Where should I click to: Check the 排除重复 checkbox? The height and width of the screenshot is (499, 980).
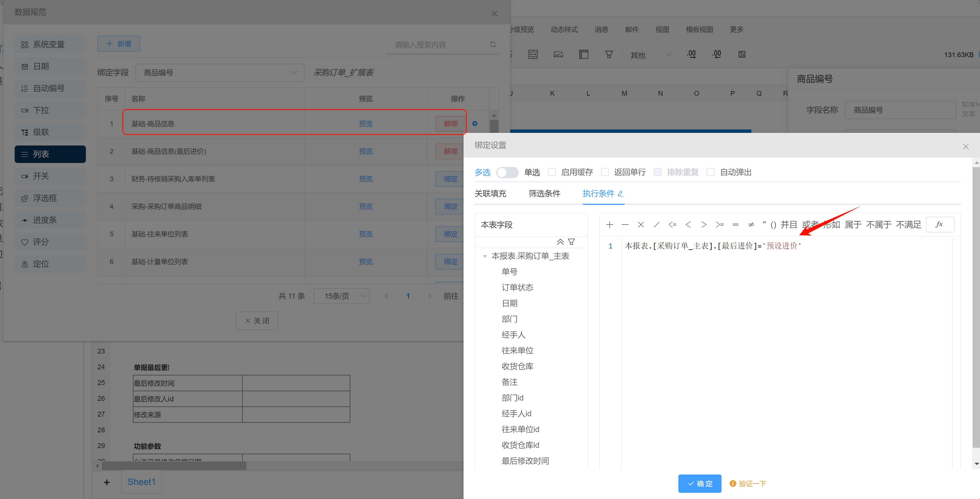657,172
